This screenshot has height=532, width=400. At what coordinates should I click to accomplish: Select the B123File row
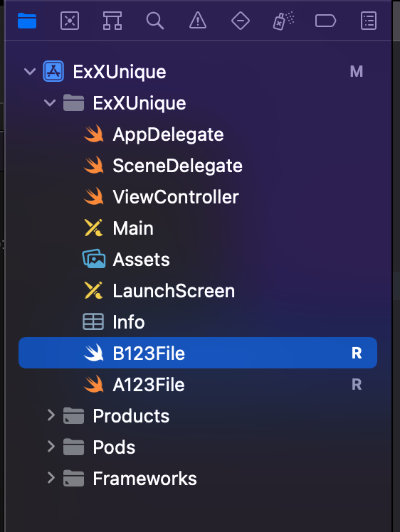198,353
